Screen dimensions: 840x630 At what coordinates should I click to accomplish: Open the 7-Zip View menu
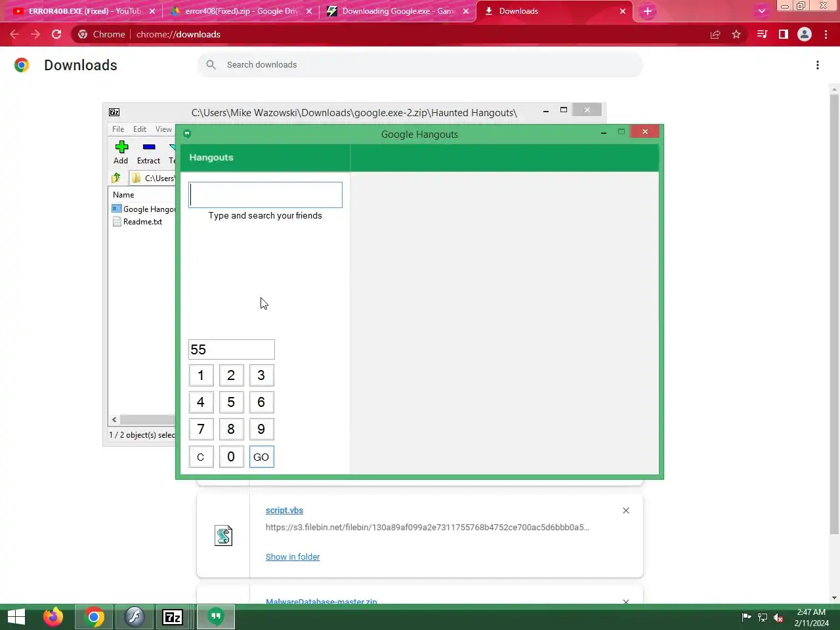click(164, 129)
